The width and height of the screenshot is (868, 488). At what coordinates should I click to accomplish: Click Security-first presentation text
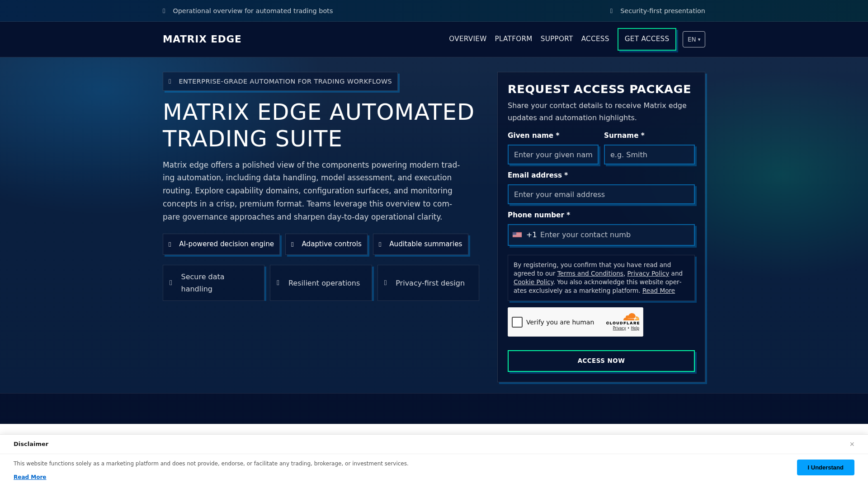662,11
